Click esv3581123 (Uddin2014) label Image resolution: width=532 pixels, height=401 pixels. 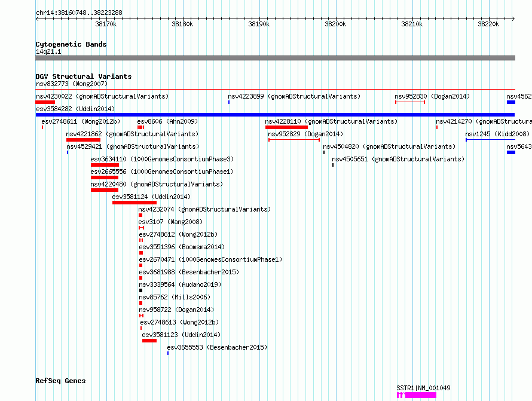pyautogui.click(x=181, y=335)
